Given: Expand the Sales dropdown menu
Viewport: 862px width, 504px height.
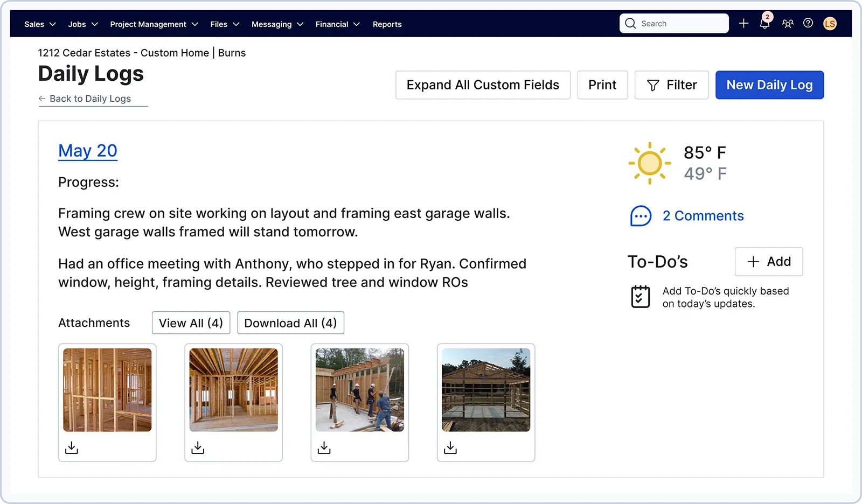Looking at the screenshot, I should (40, 24).
